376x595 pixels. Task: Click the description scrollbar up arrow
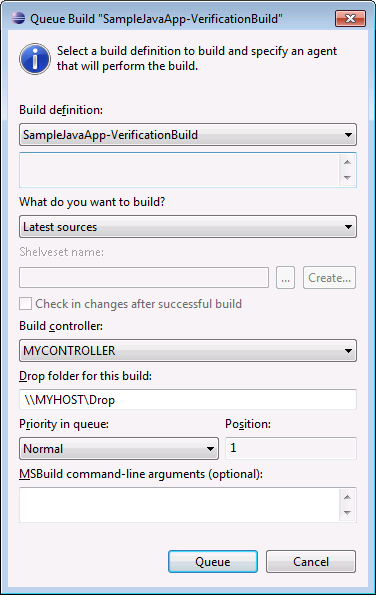347,162
